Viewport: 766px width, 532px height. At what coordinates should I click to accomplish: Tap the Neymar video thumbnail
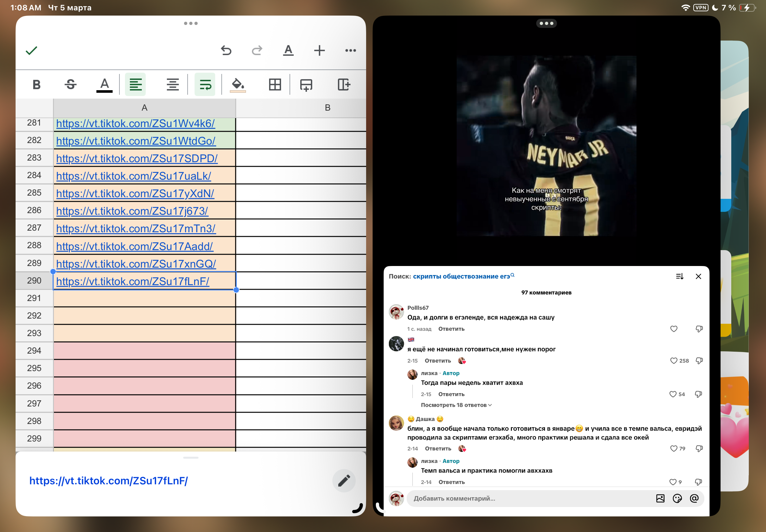tap(546, 146)
